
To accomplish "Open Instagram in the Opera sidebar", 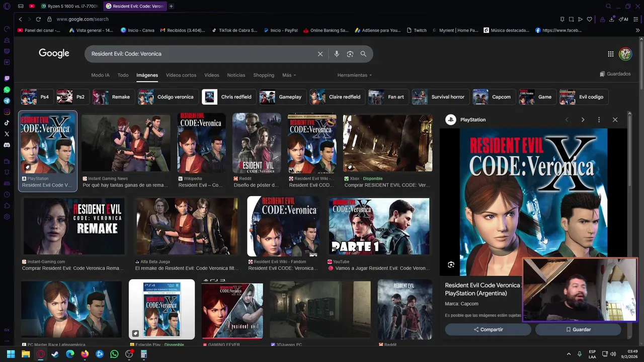I will pos(7,112).
